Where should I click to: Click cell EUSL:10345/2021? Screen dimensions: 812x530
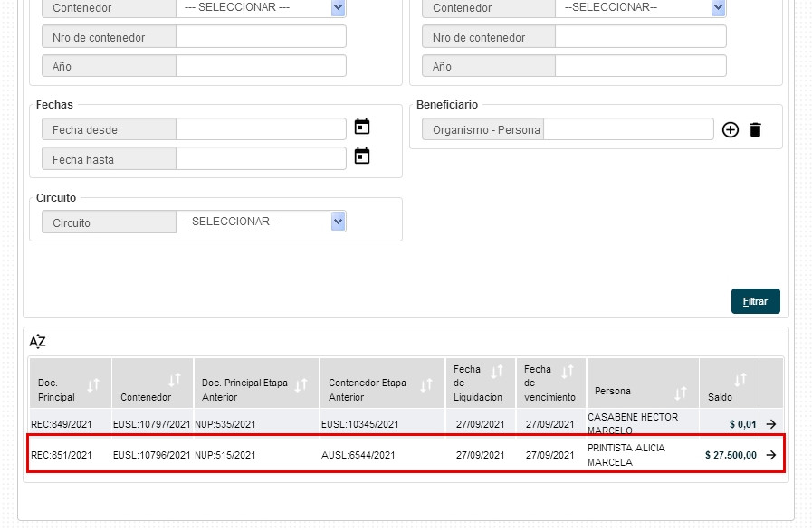pos(360,424)
